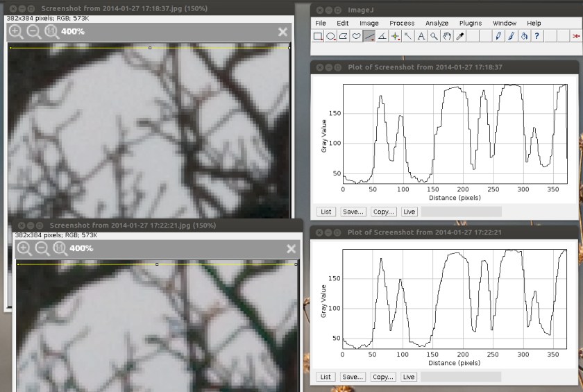The height and width of the screenshot is (392, 583).
Task: Click List in the 17:18:37 plot
Action: click(x=325, y=212)
